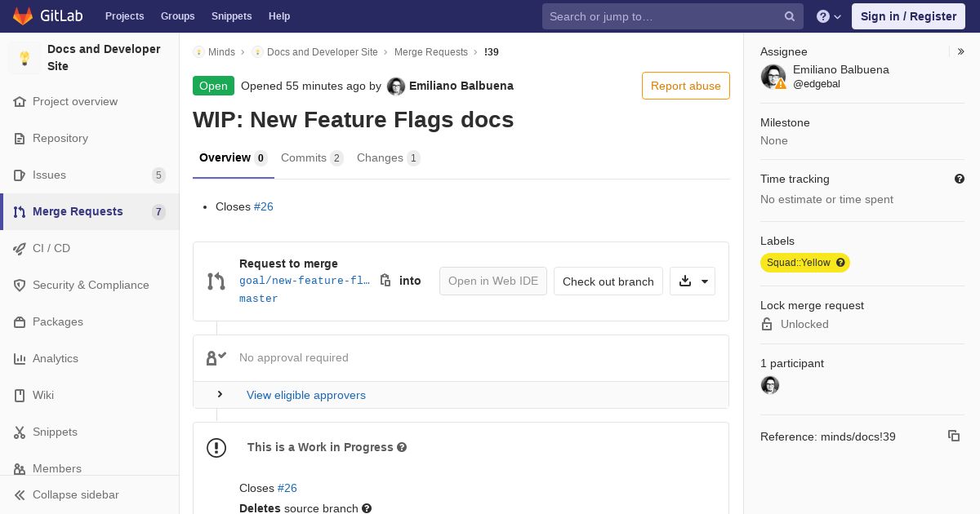The height and width of the screenshot is (514, 980).
Task: Click the search magnifier icon
Action: (790, 16)
